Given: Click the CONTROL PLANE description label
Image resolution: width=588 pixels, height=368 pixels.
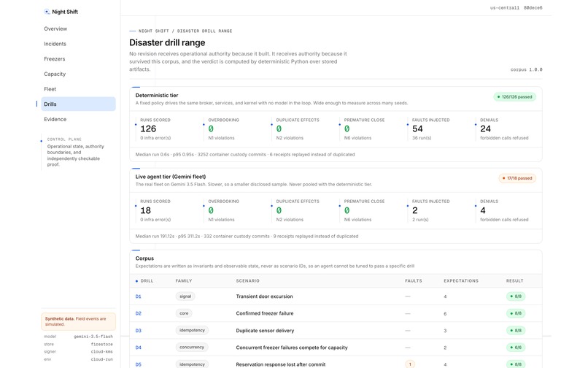Looking at the screenshot, I should pyautogui.click(x=64, y=139).
